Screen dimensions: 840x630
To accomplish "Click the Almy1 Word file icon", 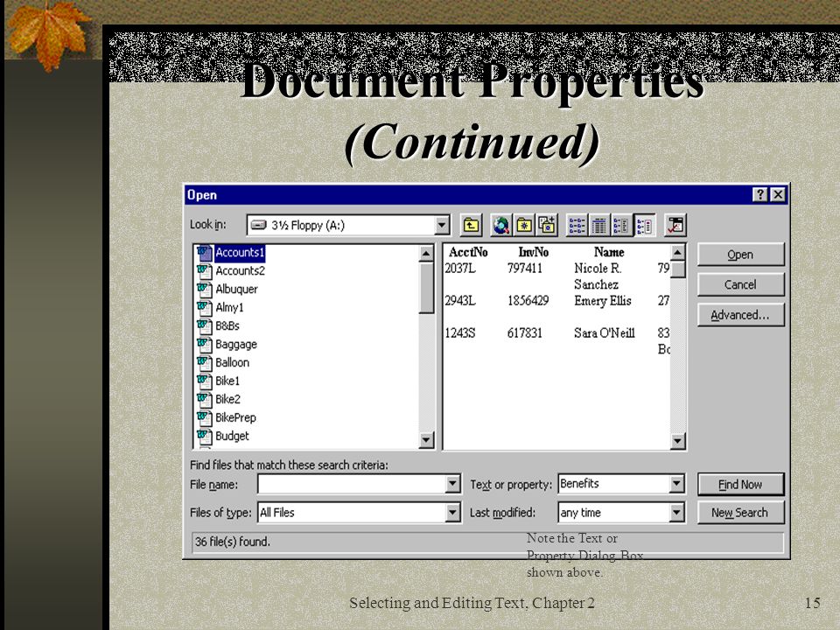I will point(204,307).
